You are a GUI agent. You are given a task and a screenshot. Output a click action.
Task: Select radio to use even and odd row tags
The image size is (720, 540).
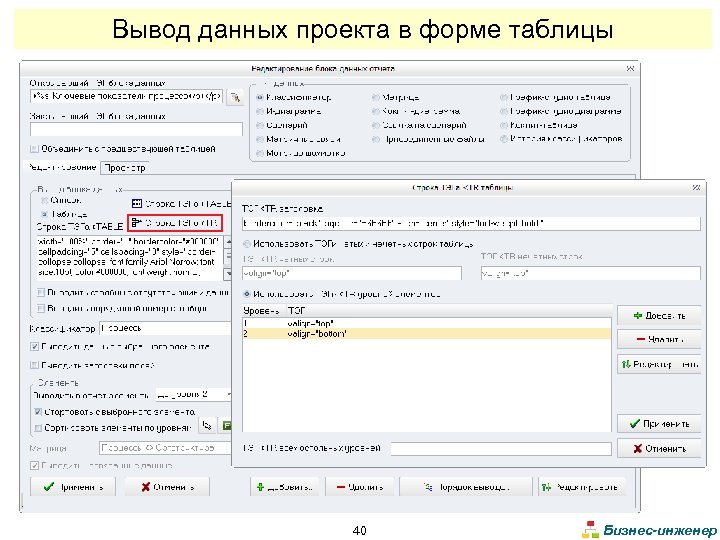[x=247, y=244]
